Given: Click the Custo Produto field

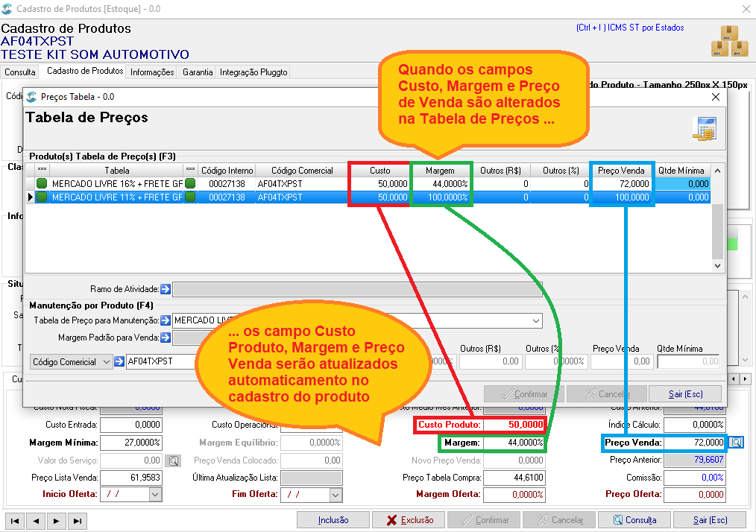Looking at the screenshot, I should click(514, 425).
